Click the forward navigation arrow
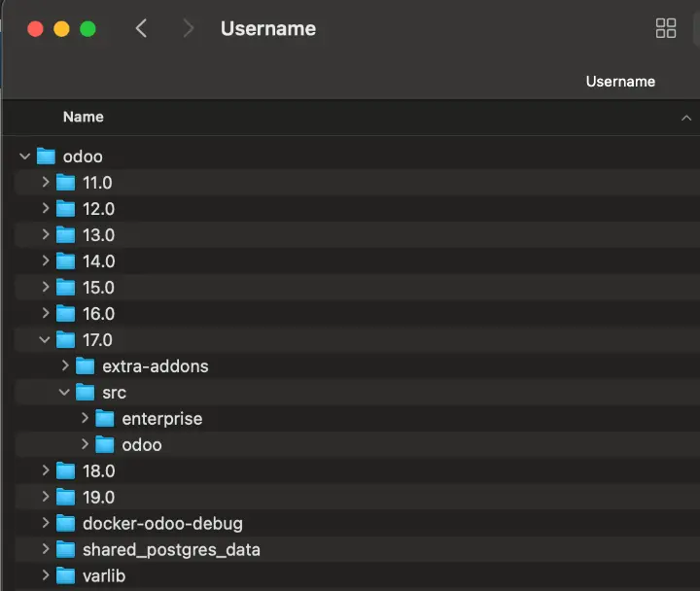 tap(188, 28)
